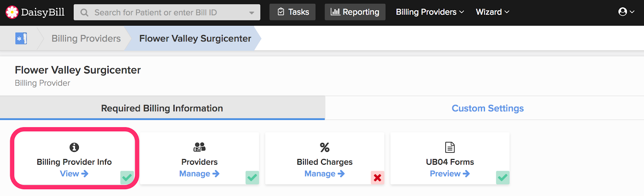The height and width of the screenshot is (196, 644).
Task: Click the green checkmark on UB04 Forms card
Action: pyautogui.click(x=503, y=178)
